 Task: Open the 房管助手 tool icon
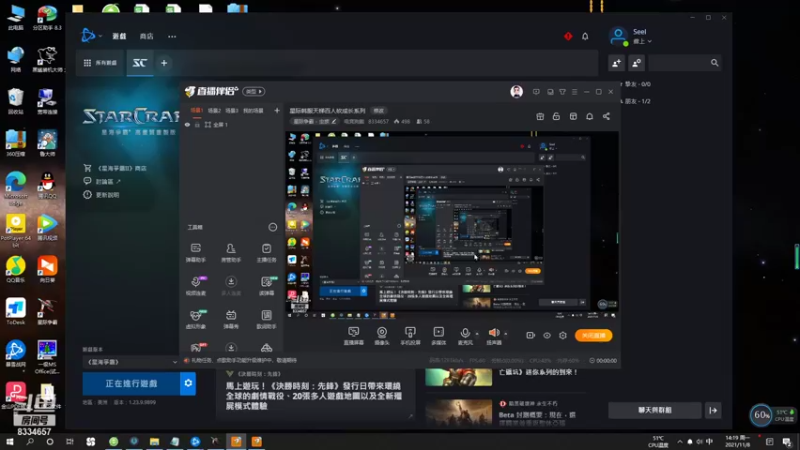click(x=231, y=253)
